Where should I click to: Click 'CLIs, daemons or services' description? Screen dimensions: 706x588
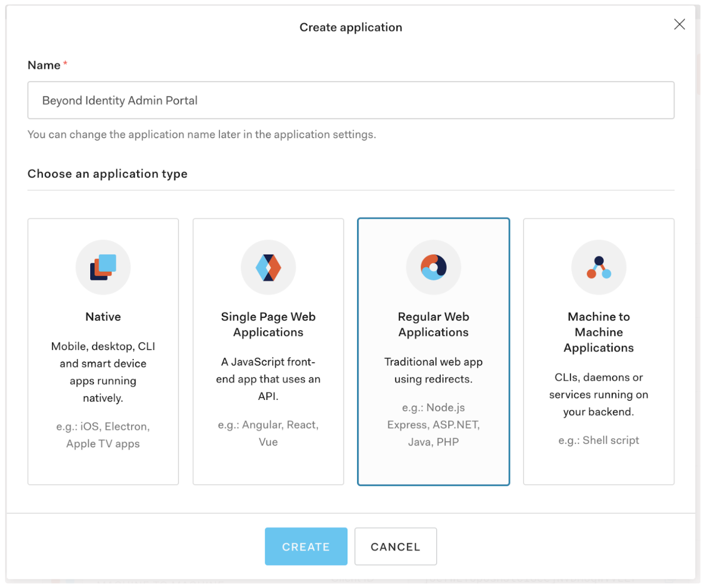pyautogui.click(x=599, y=395)
